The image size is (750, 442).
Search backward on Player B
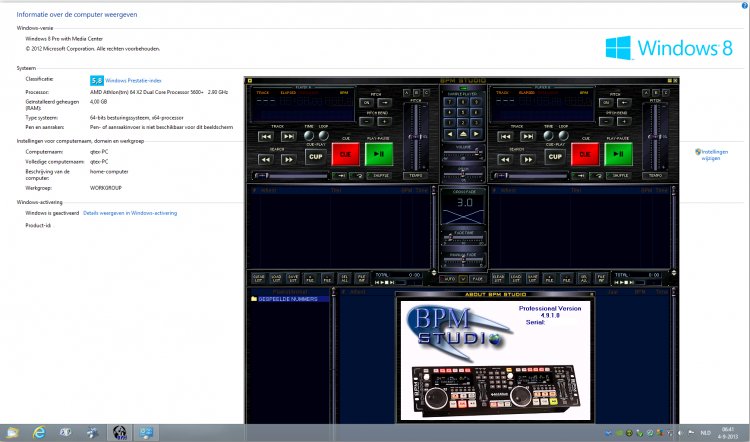point(505,159)
